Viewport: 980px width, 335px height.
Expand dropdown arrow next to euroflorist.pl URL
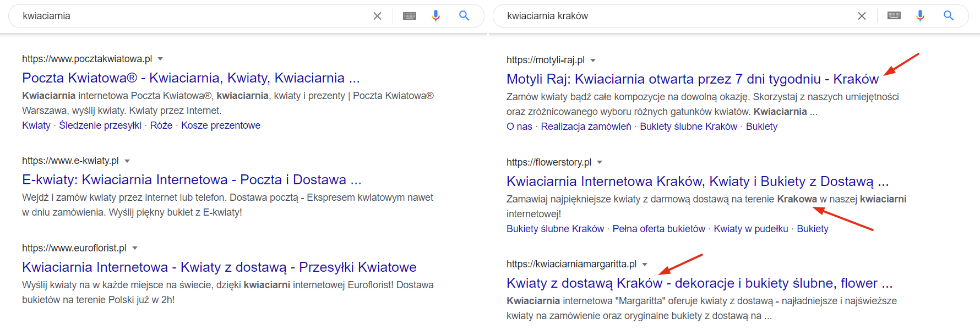[x=135, y=248]
